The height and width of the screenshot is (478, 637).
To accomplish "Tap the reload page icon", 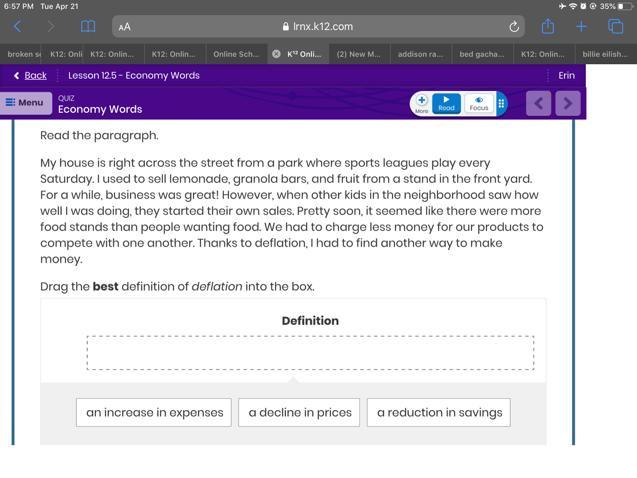I will pos(514,26).
